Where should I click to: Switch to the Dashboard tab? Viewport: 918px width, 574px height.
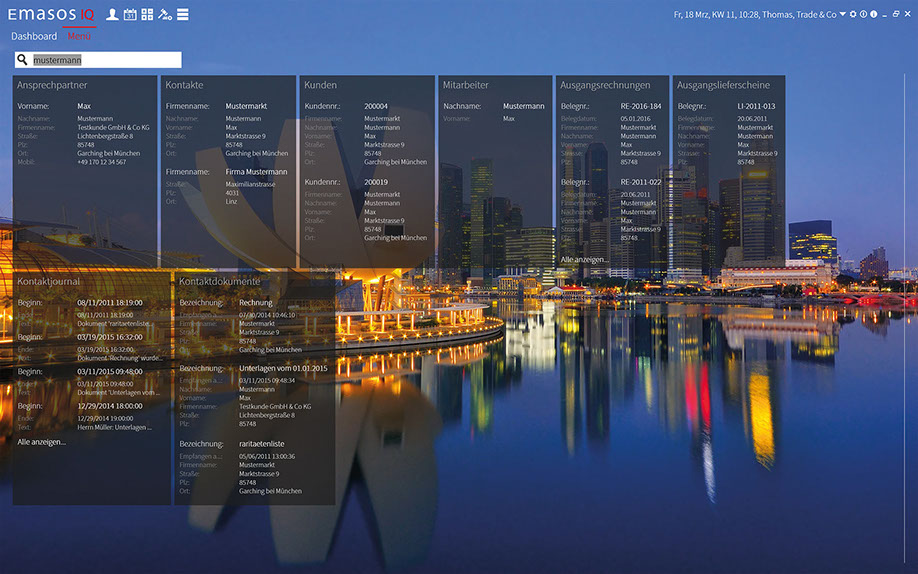34,37
